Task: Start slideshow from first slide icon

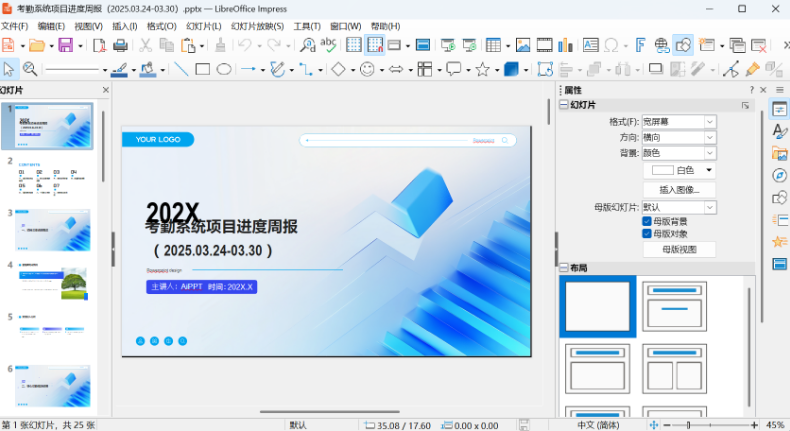Action: click(448, 45)
